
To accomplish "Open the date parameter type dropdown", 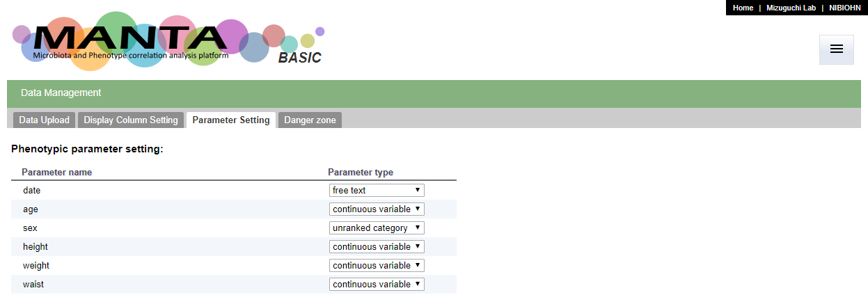I will coord(377,190).
